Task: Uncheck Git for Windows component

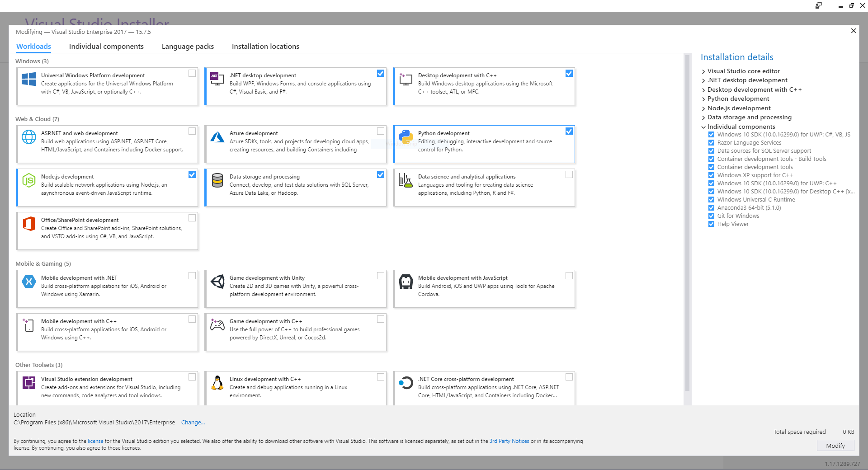Action: (x=711, y=216)
